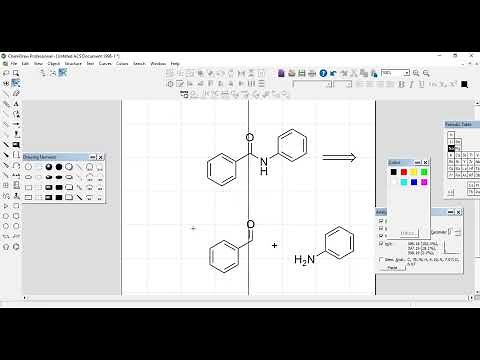Click the Undo arrow icon

click(333, 73)
